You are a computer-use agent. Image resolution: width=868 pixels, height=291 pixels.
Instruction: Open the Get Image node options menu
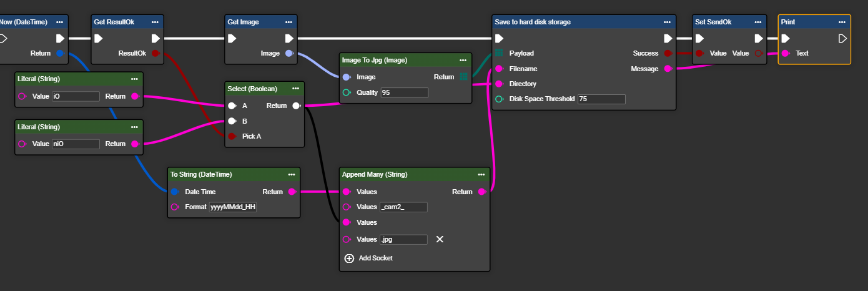288,22
